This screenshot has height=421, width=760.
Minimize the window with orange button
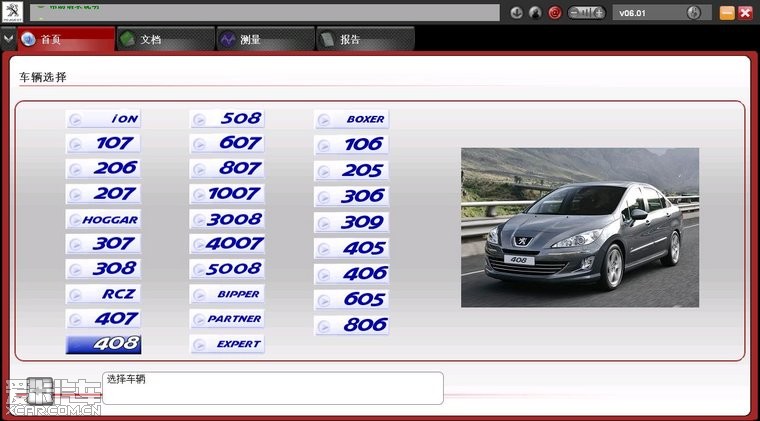[727, 13]
